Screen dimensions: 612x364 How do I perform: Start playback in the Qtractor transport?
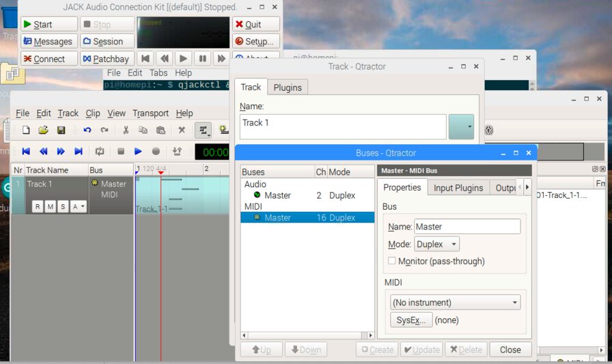(138, 152)
